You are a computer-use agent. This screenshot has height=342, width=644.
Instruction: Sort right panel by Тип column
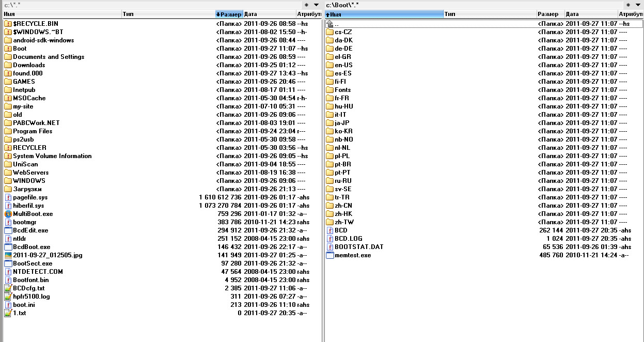tap(490, 14)
